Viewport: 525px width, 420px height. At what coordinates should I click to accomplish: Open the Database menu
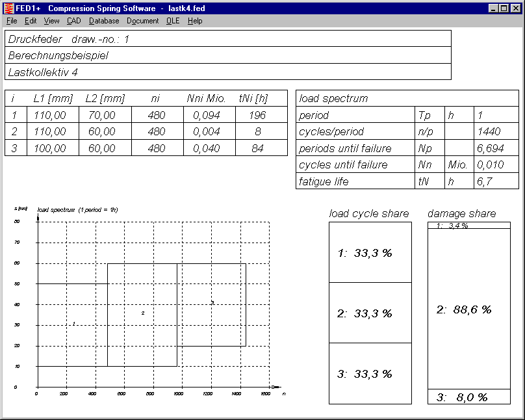tap(104, 21)
